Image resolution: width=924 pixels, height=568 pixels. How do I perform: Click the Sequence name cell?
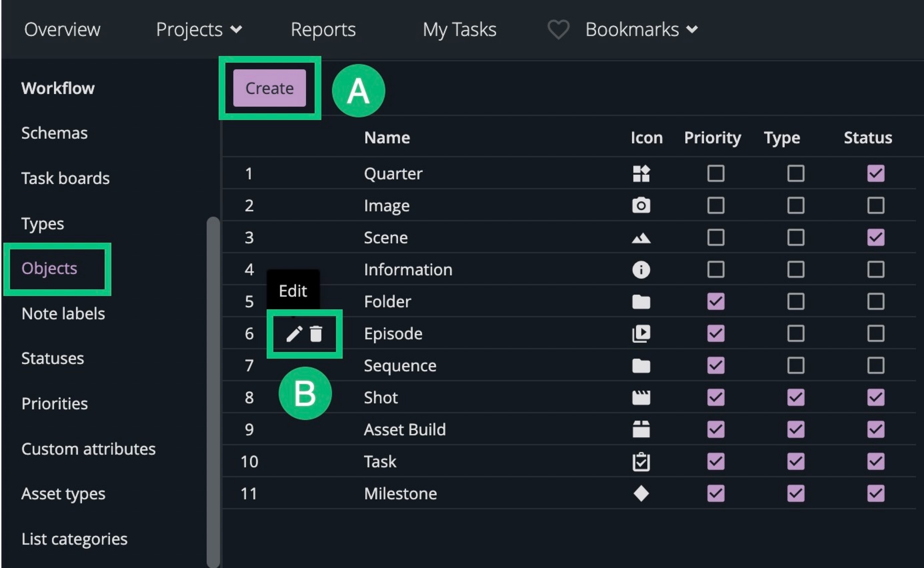click(400, 366)
